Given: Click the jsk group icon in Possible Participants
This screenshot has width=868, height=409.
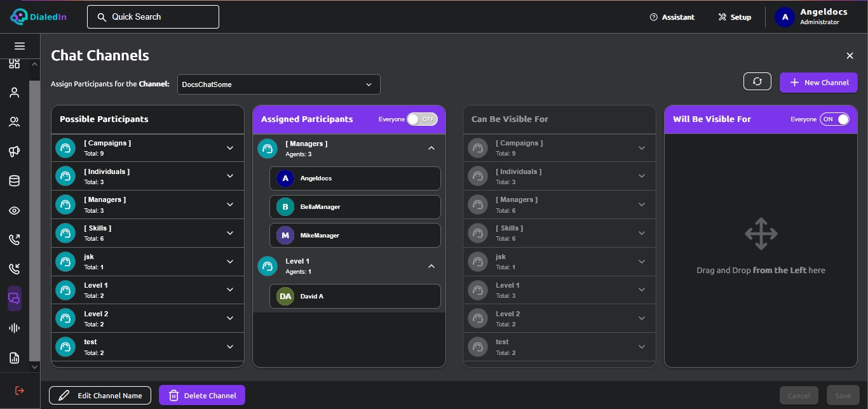Looking at the screenshot, I should coord(65,262).
